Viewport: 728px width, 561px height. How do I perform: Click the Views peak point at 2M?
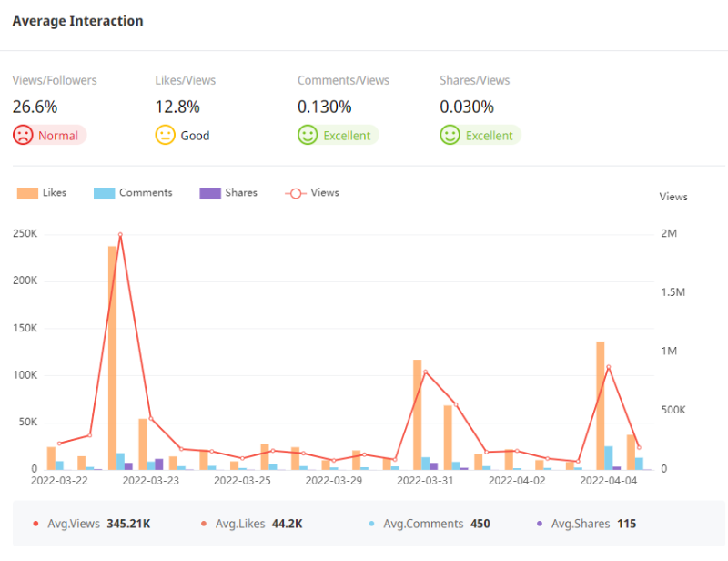tap(120, 234)
